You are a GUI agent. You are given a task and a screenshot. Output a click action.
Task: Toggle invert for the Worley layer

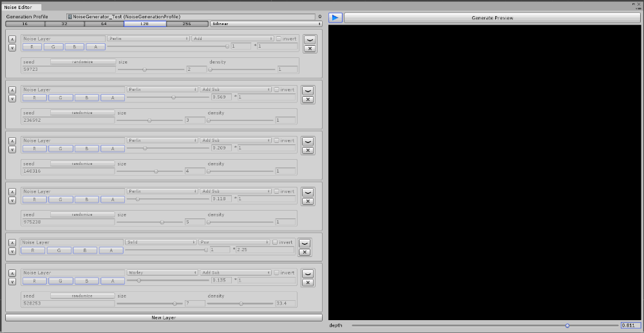tap(277, 272)
